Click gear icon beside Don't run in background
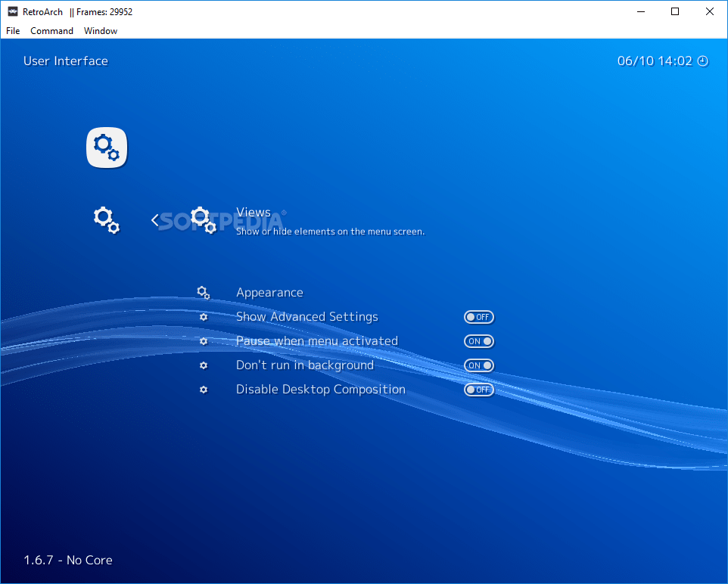The image size is (728, 584). (x=204, y=365)
